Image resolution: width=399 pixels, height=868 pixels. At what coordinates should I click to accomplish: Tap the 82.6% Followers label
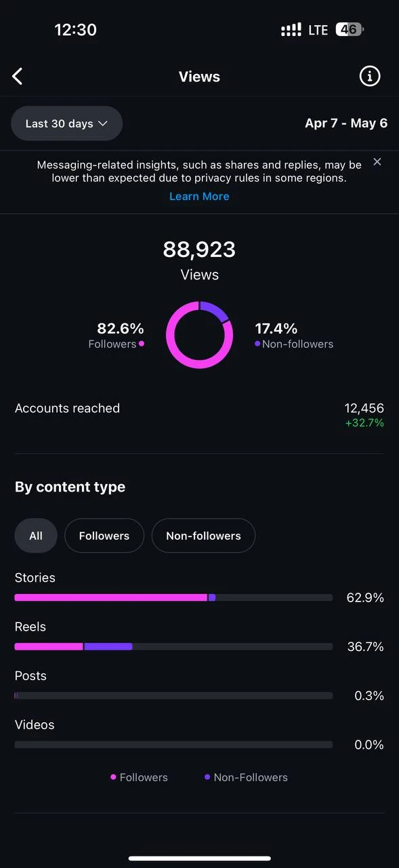117,336
